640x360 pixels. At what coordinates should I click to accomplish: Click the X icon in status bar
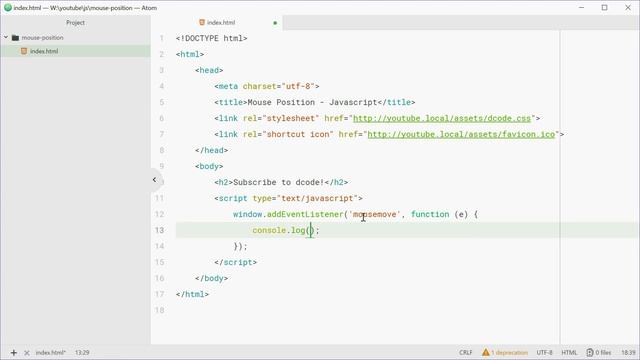pyautogui.click(x=27, y=353)
